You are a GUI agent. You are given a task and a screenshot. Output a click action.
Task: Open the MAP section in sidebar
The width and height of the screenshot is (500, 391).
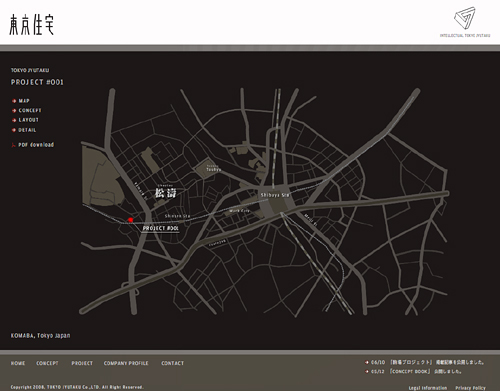coord(24,101)
